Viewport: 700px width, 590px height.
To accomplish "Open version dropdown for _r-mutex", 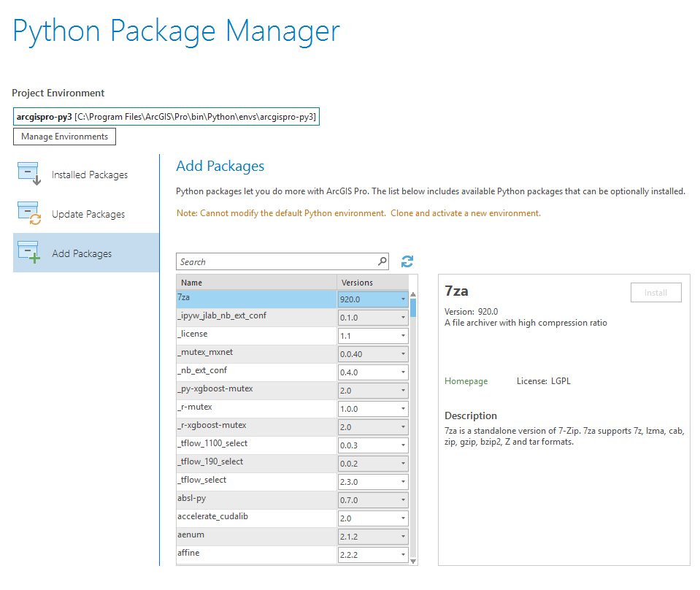I will coord(373,409).
